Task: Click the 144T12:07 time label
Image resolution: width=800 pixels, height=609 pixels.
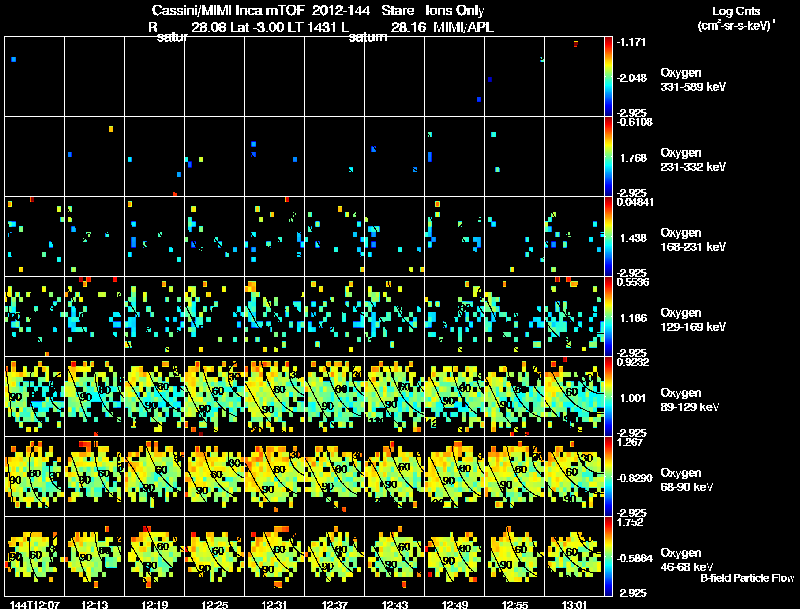Action: click(x=35, y=605)
